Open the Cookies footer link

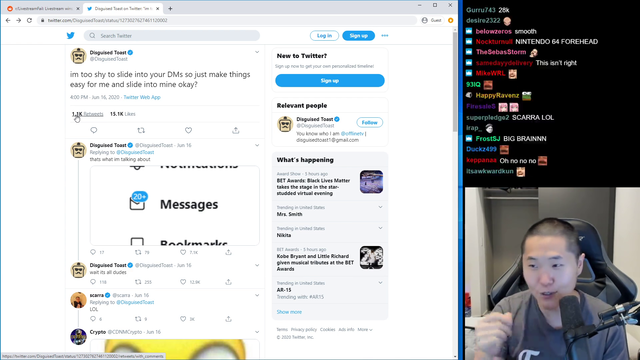(x=327, y=329)
